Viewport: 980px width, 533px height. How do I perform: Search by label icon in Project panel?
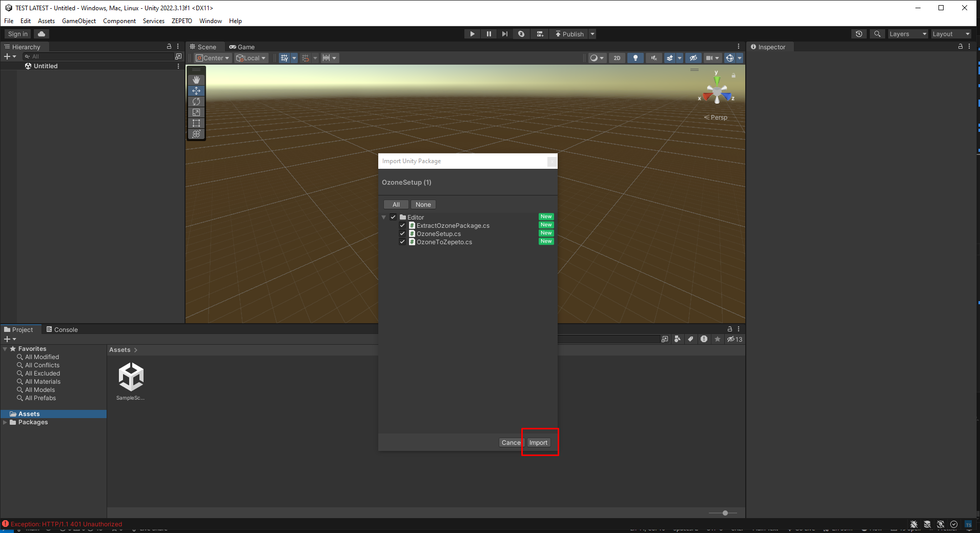click(691, 339)
